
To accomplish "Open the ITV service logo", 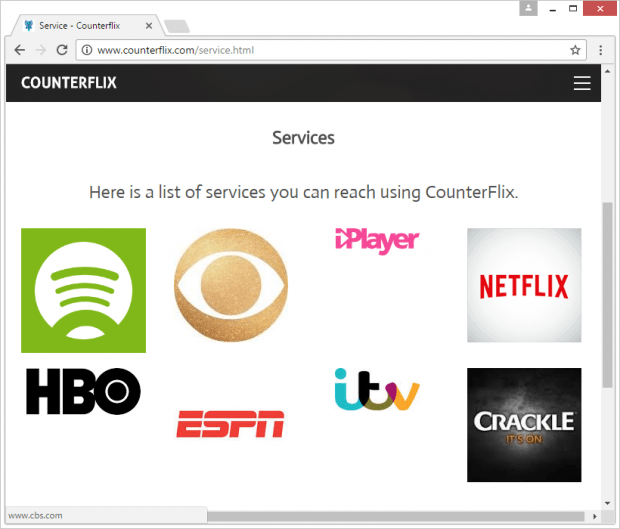I will 377,389.
